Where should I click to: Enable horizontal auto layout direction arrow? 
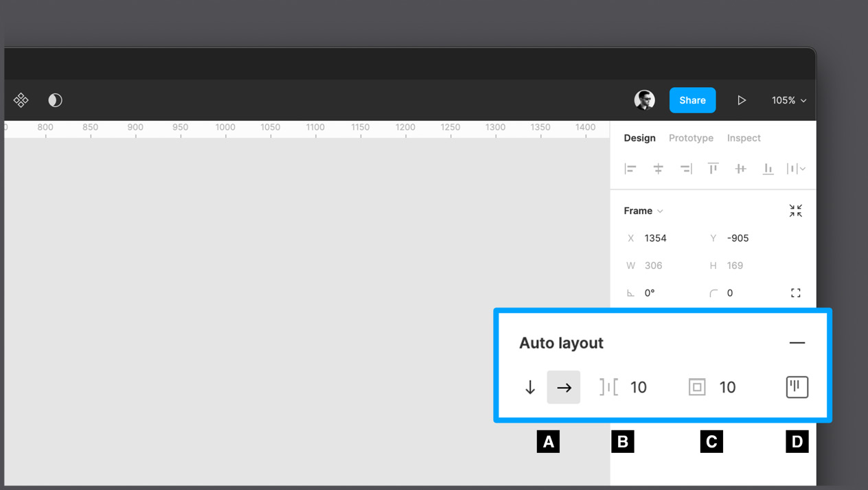[x=563, y=387]
